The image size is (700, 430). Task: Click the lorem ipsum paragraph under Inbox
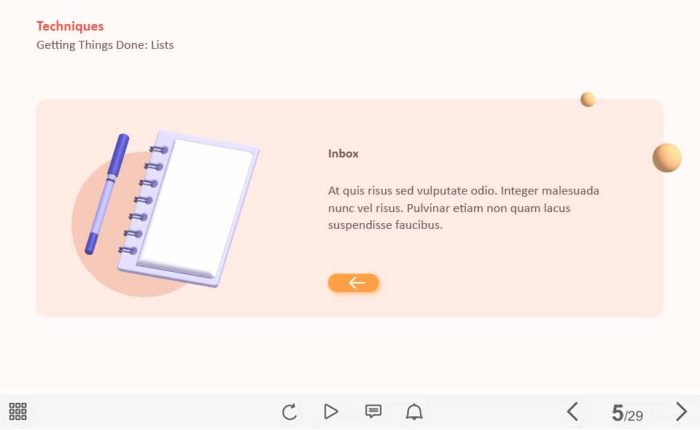point(463,208)
